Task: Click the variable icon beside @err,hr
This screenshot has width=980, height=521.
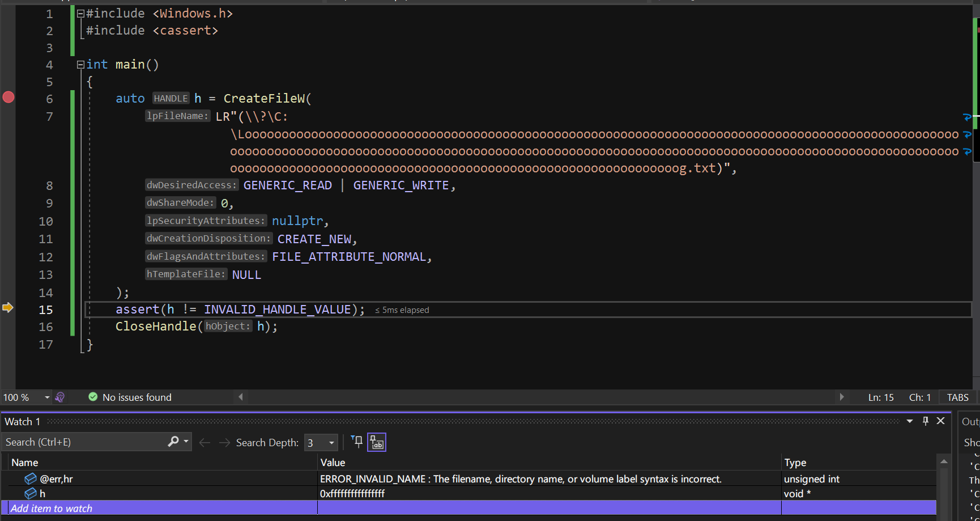Action: (31, 479)
